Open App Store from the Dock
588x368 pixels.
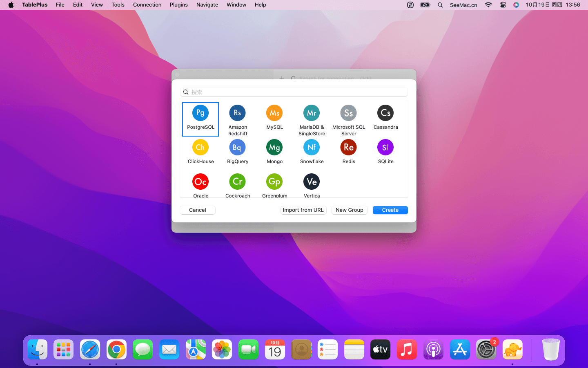click(460, 350)
